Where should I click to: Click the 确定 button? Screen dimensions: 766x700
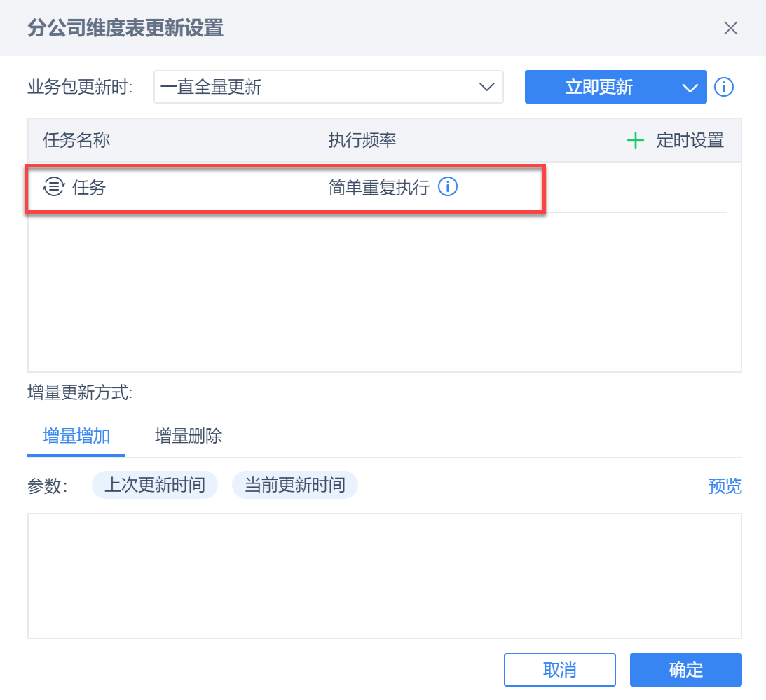click(x=685, y=669)
